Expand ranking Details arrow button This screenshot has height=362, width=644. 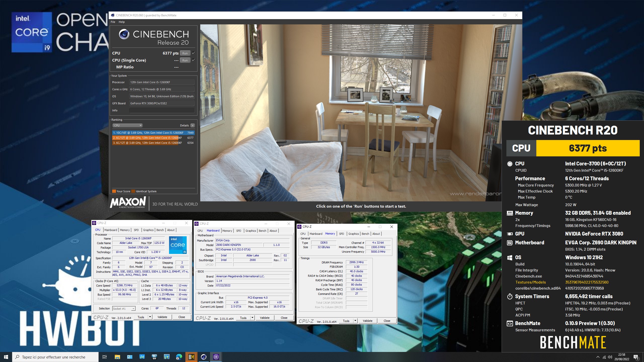pyautogui.click(x=193, y=125)
